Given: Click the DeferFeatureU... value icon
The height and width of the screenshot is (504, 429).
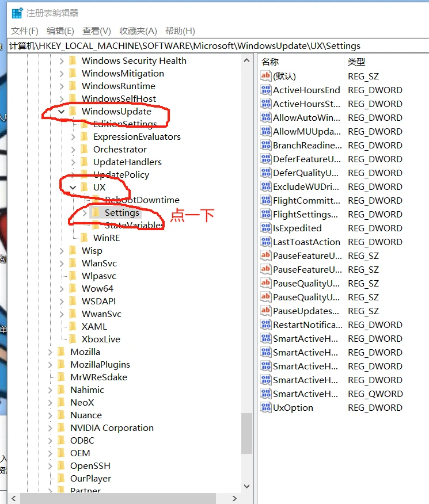Looking at the screenshot, I should point(265,159).
